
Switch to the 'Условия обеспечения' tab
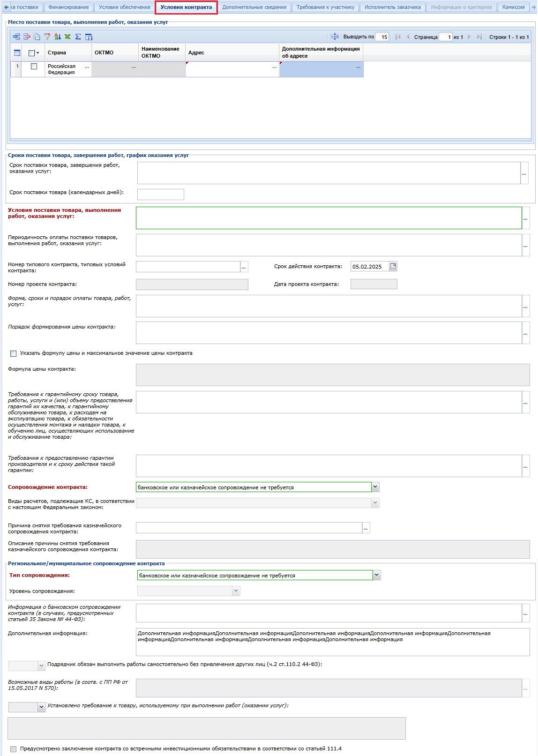pyautogui.click(x=125, y=7)
